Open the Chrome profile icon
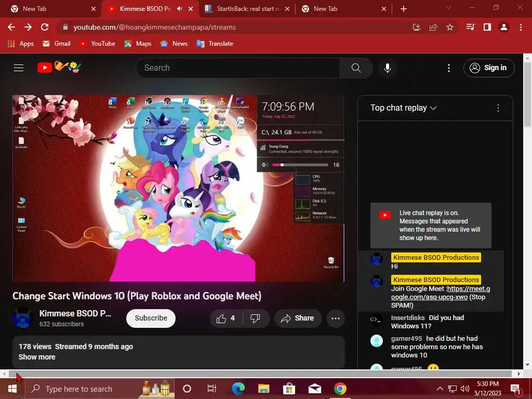 click(504, 27)
